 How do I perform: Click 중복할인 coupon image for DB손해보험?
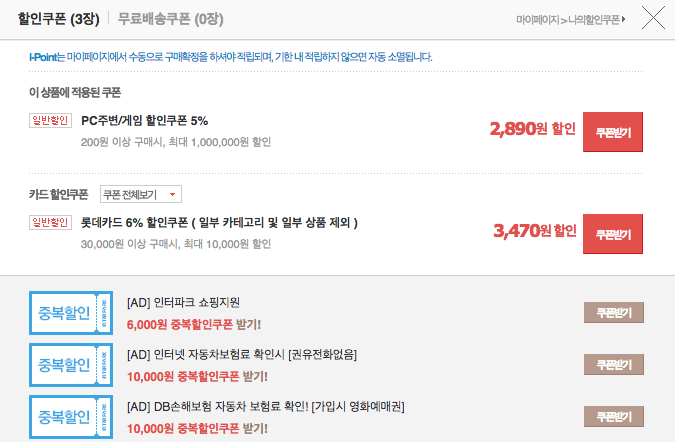click(x=71, y=417)
